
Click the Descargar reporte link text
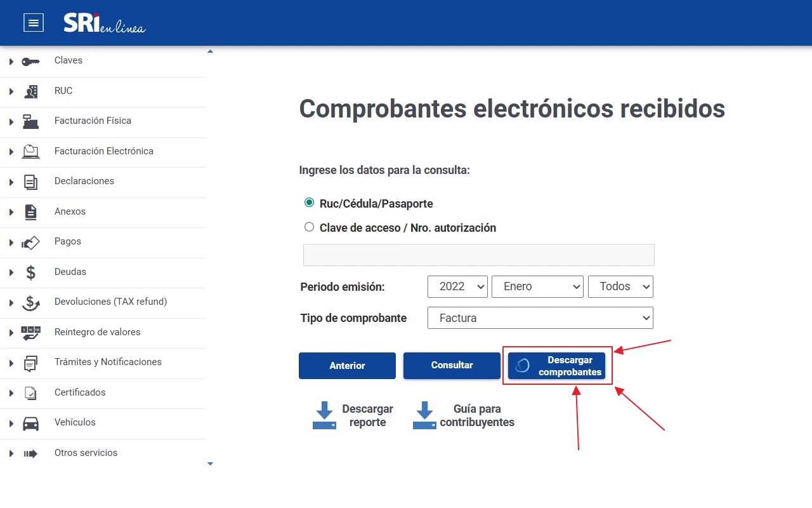coord(367,415)
